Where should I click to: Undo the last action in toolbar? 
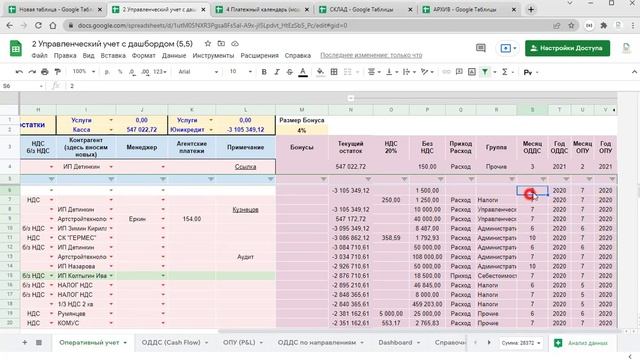[x=19, y=72]
